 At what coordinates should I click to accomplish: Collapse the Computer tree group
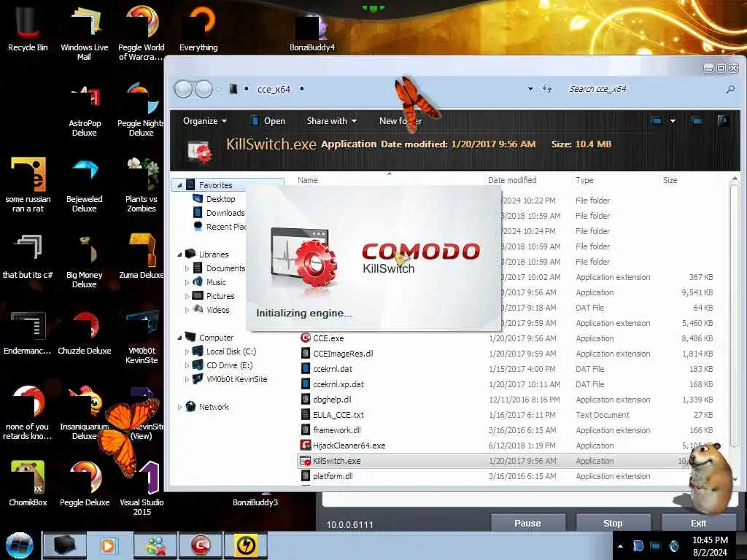pos(179,338)
